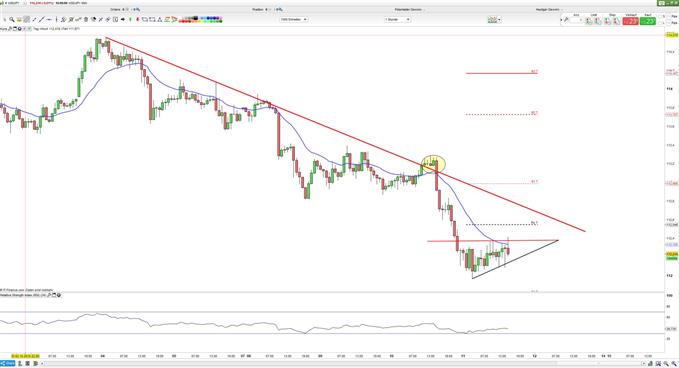Viewport: 679px width, 368px height.
Task: Open RSI indicator settings wrench icon
Action: [49, 295]
